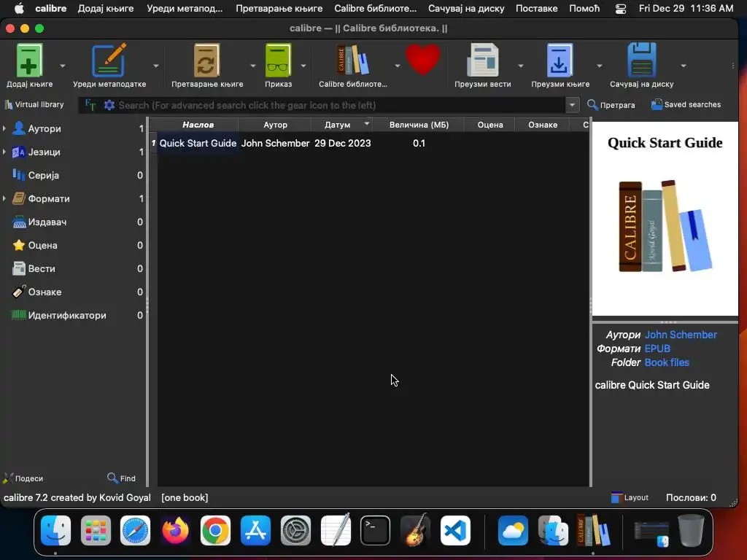Open Уреди метаподатке edit metadata tool
The height and width of the screenshot is (560, 747).
(109, 61)
